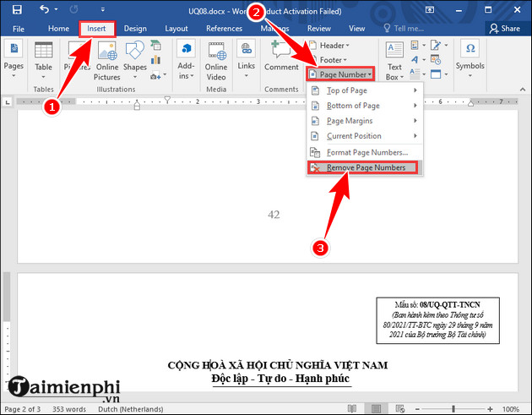
Task: Add a new Comment
Action: pos(281,56)
